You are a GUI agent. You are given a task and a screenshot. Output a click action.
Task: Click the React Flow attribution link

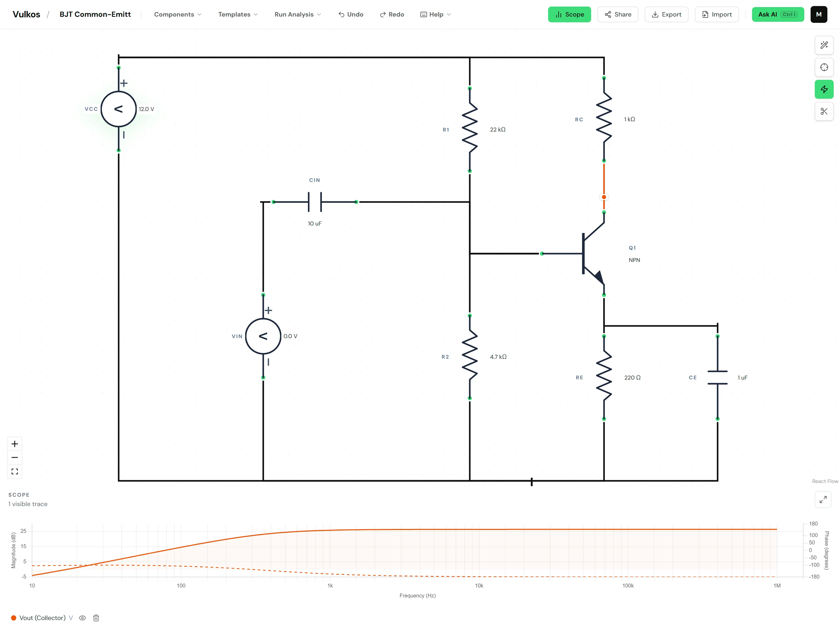point(825,481)
